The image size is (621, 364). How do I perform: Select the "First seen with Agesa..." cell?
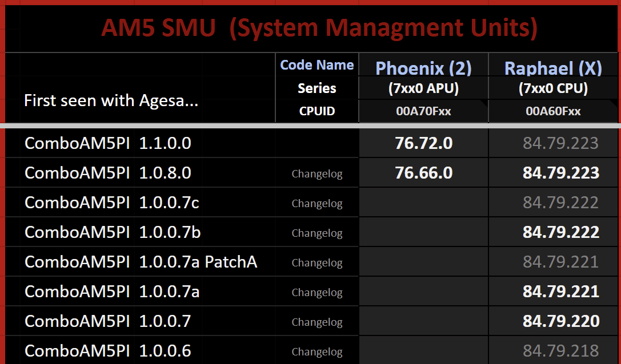coord(140,88)
